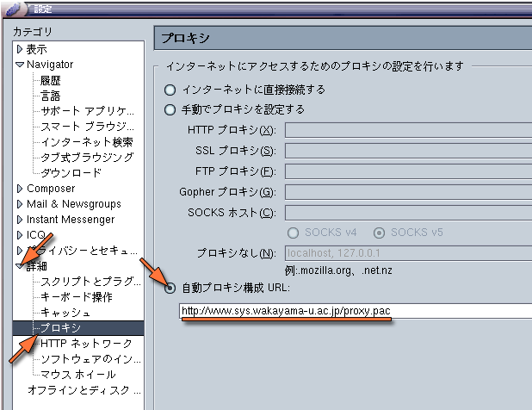Viewport: 532px width, 410px height.
Task: Select キーボード操作 item
Action: tap(77, 297)
